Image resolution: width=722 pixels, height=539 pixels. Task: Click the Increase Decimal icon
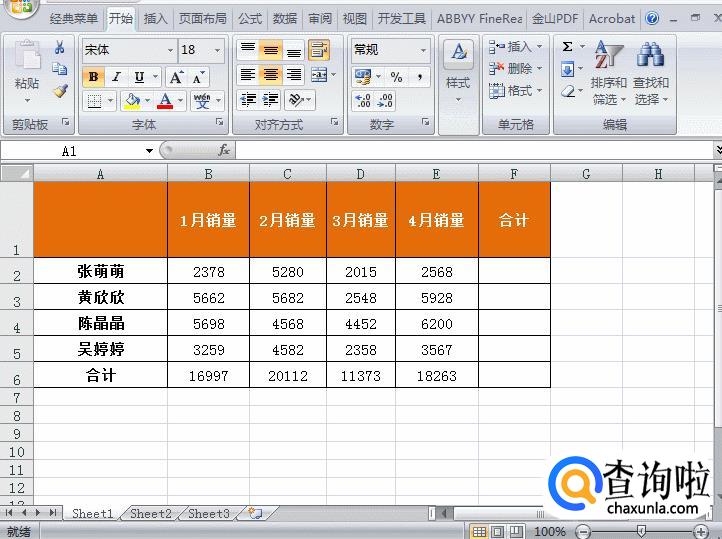tap(363, 100)
